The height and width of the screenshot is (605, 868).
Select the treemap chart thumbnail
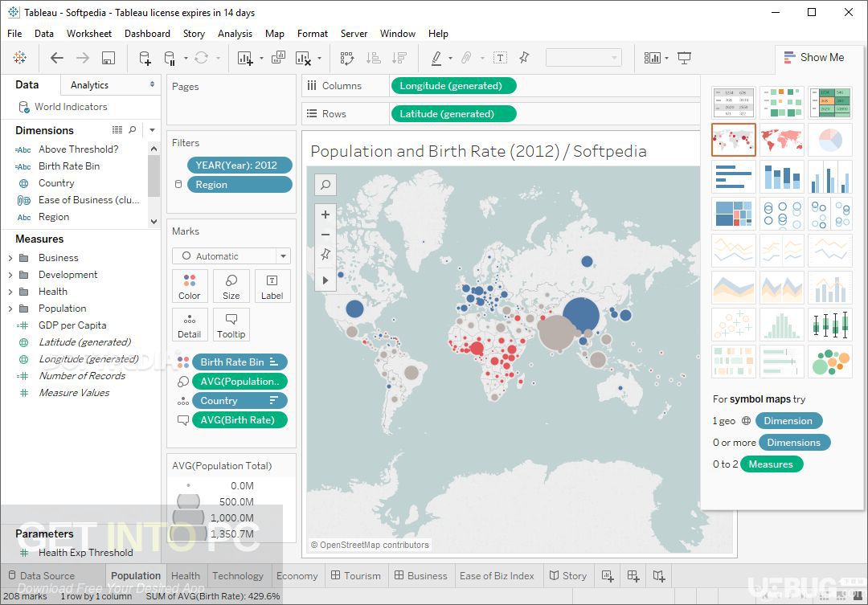[x=734, y=214]
